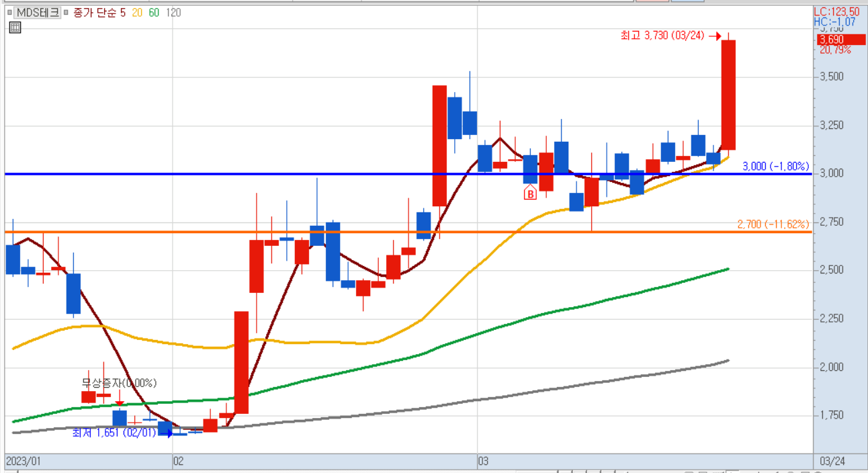
Task: Open the data table grid icon
Action: 15,27
